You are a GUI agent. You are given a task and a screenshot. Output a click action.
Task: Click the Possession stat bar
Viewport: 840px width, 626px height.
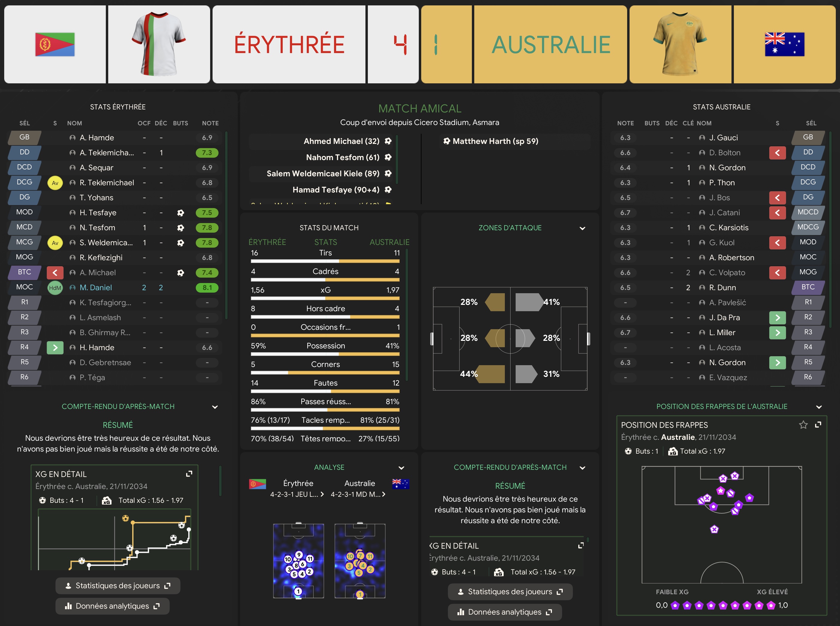[x=325, y=354]
